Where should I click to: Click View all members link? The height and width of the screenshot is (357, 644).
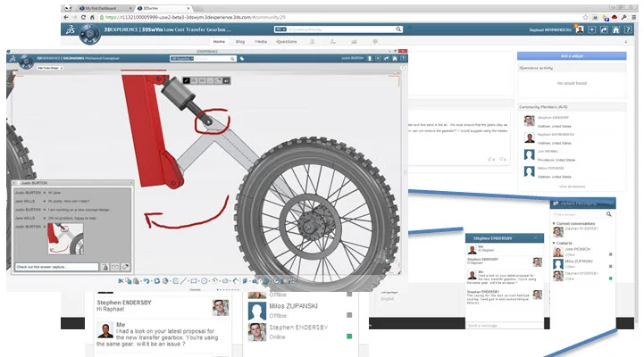572,187
